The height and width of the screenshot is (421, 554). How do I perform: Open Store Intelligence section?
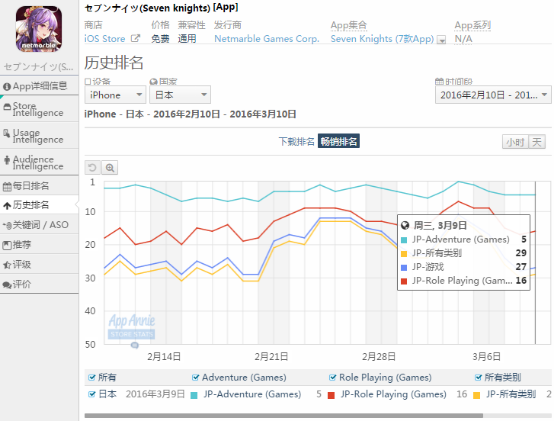click(39, 109)
